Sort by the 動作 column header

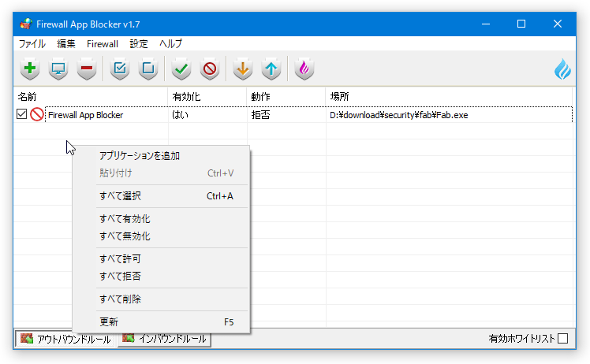[x=286, y=97]
